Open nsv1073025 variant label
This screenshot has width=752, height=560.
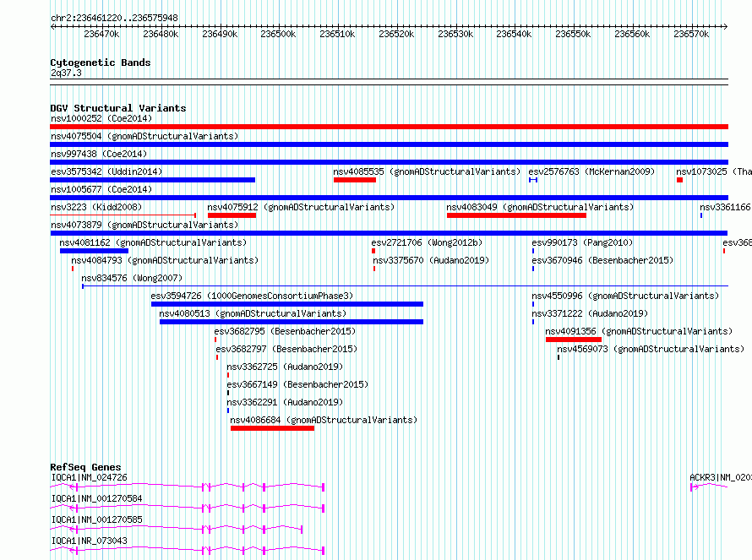click(714, 171)
